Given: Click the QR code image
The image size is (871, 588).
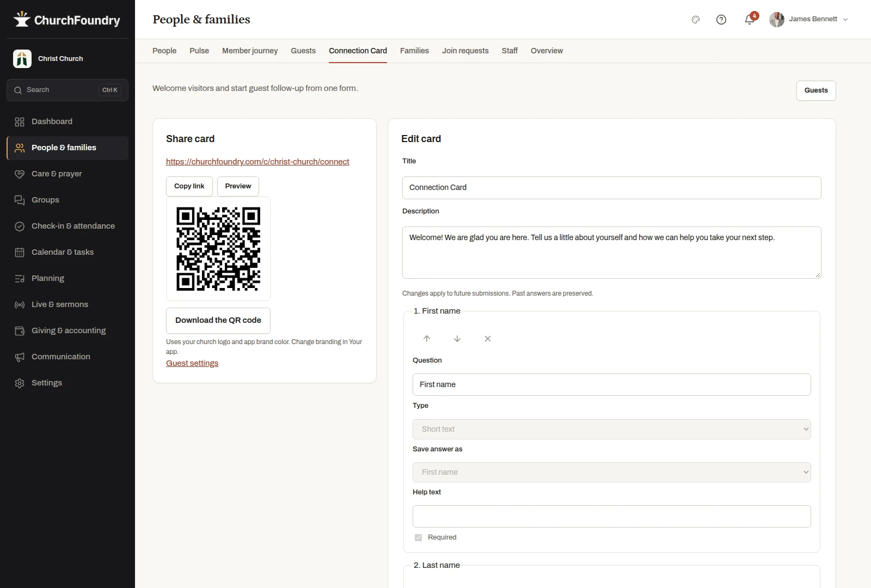Looking at the screenshot, I should 218,249.
